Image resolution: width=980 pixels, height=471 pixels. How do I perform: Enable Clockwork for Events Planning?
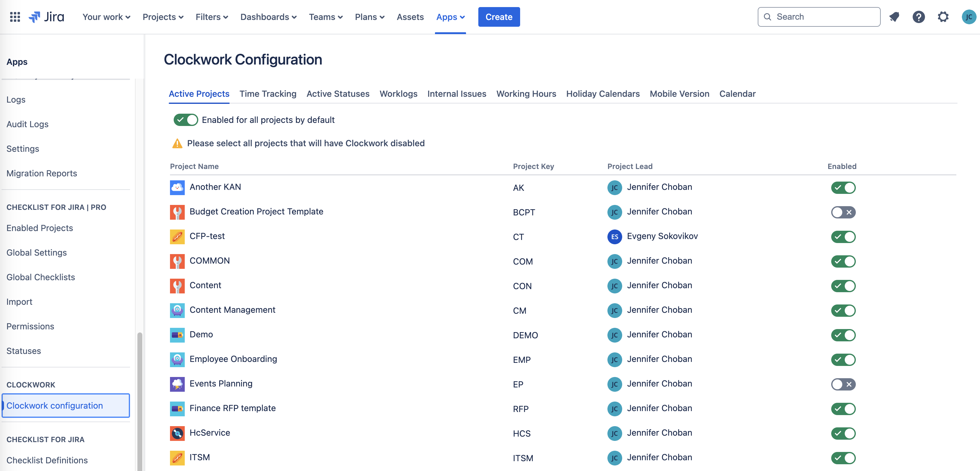(843, 384)
